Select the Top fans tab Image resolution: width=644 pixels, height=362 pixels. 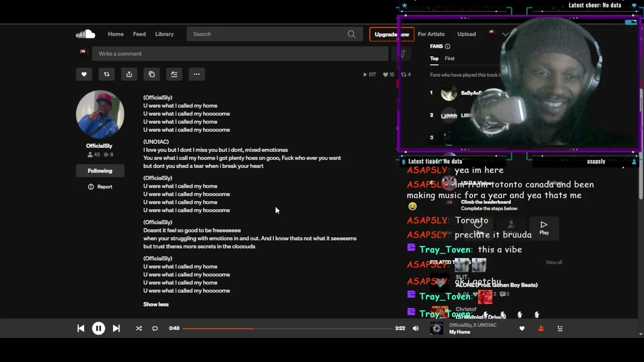434,58
